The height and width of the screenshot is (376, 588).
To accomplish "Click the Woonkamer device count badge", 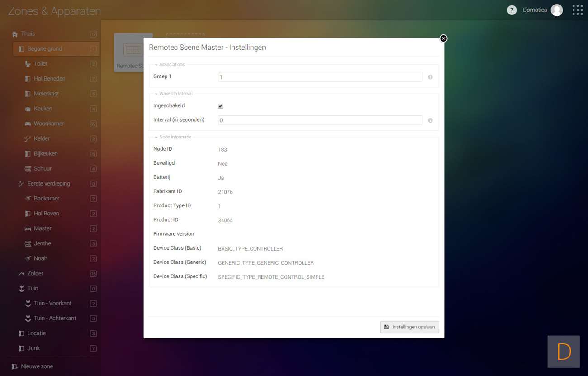I will point(93,124).
